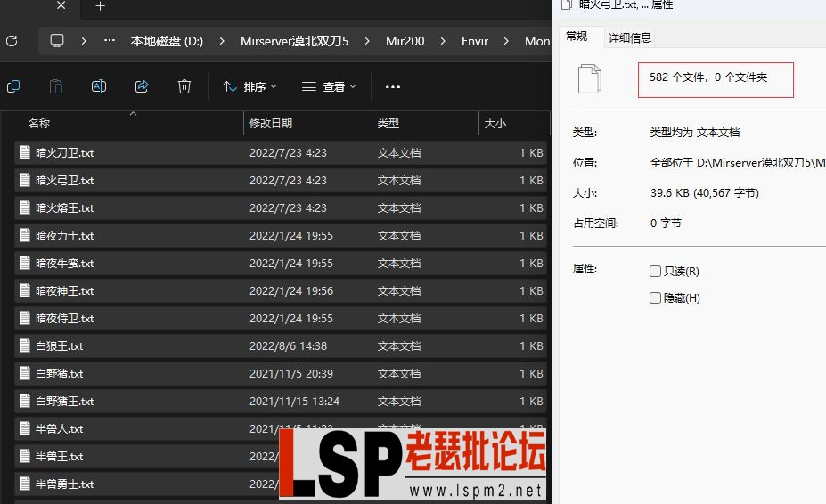Click the file icon of 暗夜侍卫.txt
Viewport: 826px width, 504px height.
(25, 318)
